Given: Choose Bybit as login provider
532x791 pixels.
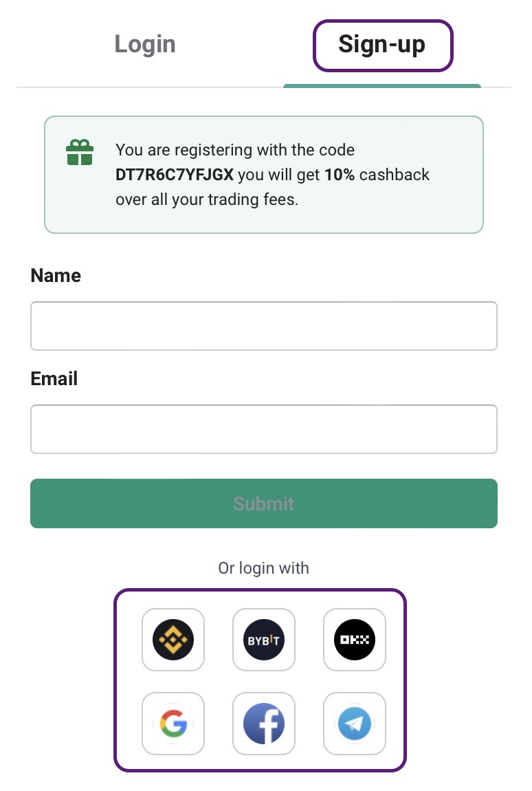Looking at the screenshot, I should [264, 640].
